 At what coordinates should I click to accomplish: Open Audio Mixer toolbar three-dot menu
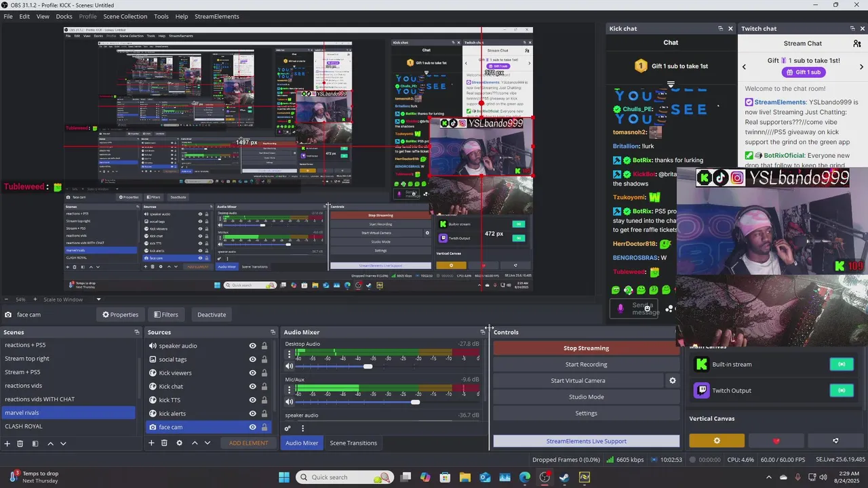click(x=302, y=428)
